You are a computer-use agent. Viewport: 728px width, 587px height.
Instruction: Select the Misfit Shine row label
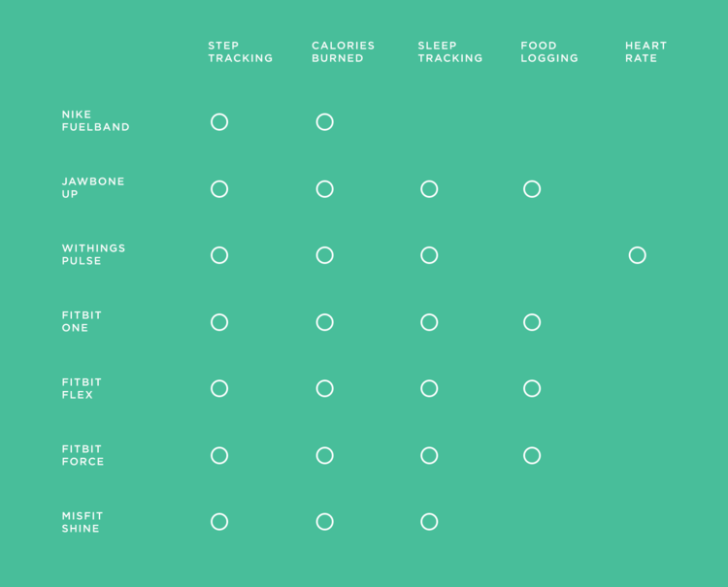(83, 522)
